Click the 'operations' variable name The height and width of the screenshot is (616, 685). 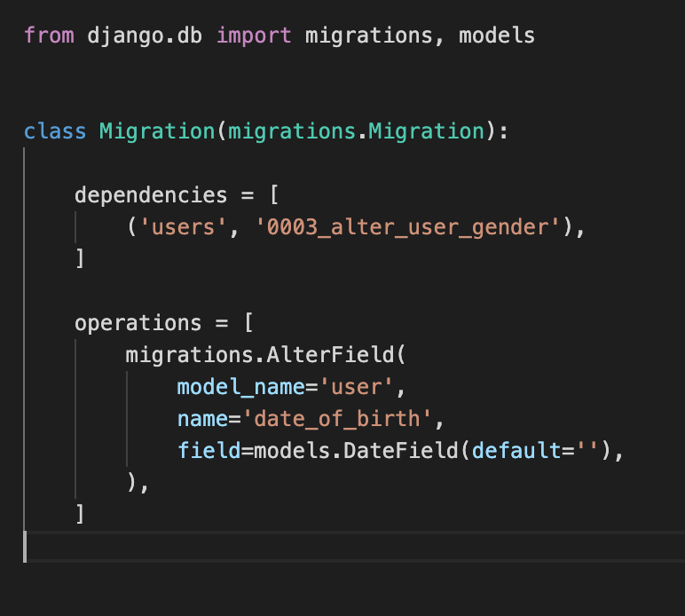(x=138, y=324)
